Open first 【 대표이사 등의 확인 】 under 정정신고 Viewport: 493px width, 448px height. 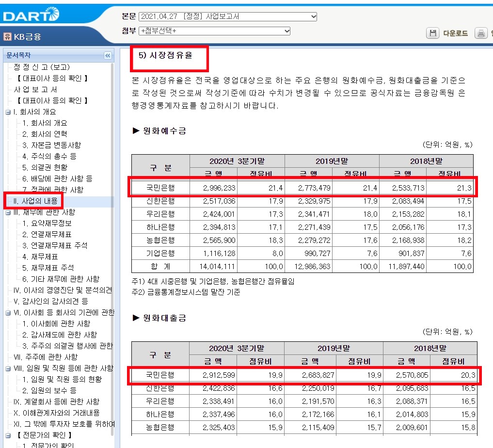(x=52, y=78)
